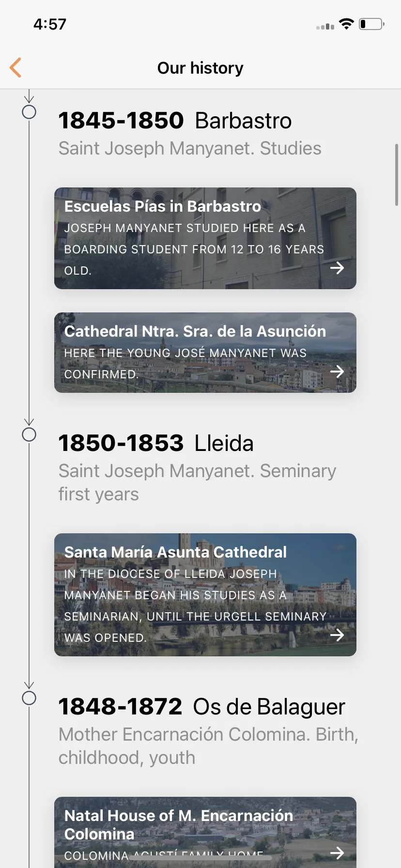The width and height of the screenshot is (401, 868).
Task: Select the 1848-1872 Os de Balaguer heading
Action: pyautogui.click(x=202, y=707)
